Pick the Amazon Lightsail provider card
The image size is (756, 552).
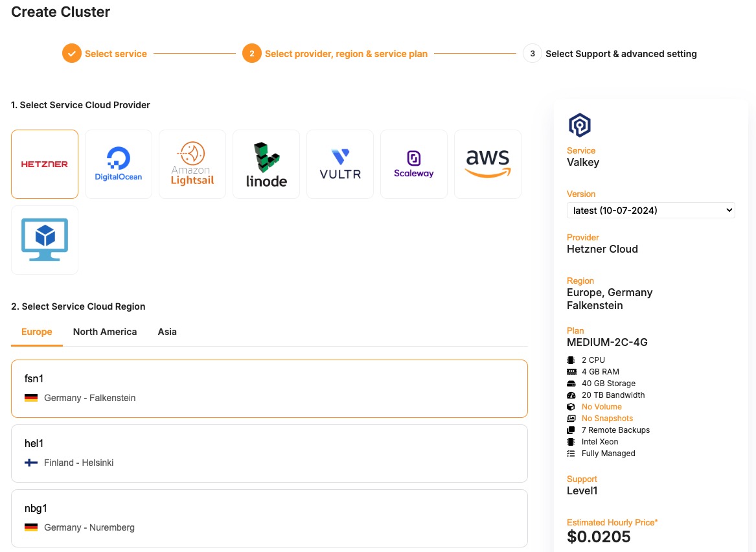pos(192,164)
